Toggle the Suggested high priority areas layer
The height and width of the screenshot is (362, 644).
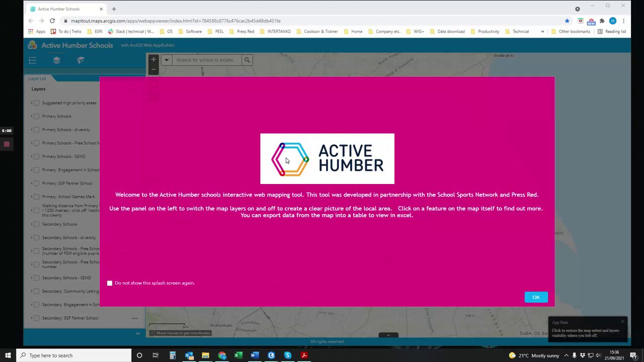pyautogui.click(x=36, y=103)
